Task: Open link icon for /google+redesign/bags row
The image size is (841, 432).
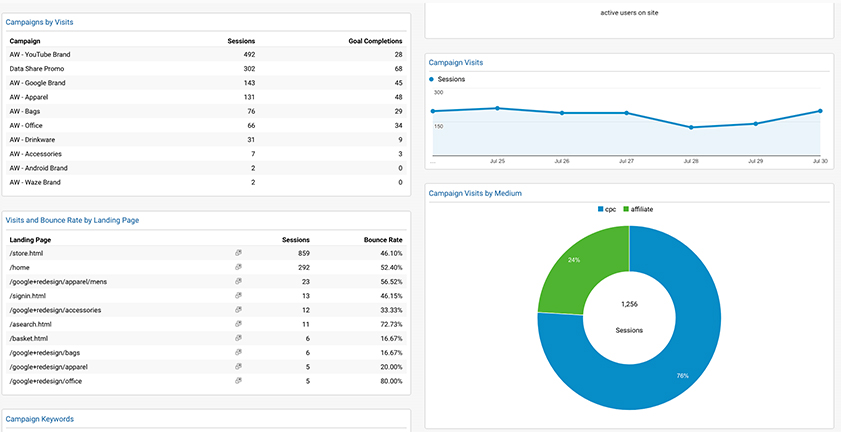Action: tap(239, 353)
